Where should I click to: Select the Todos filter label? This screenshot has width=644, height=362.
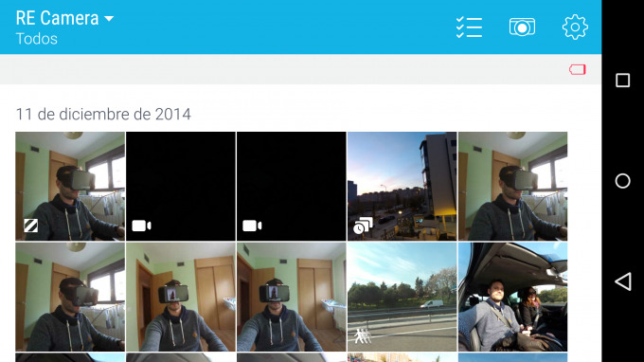coord(37,39)
